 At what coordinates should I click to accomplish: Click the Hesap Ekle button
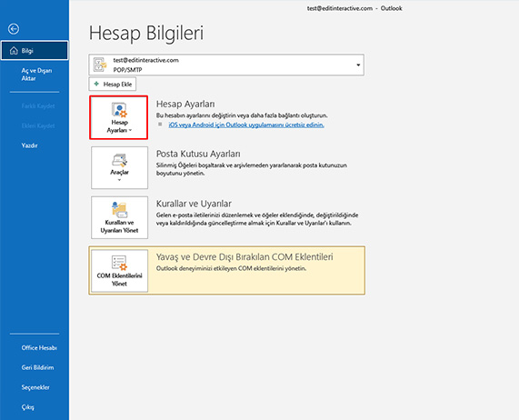tap(113, 84)
